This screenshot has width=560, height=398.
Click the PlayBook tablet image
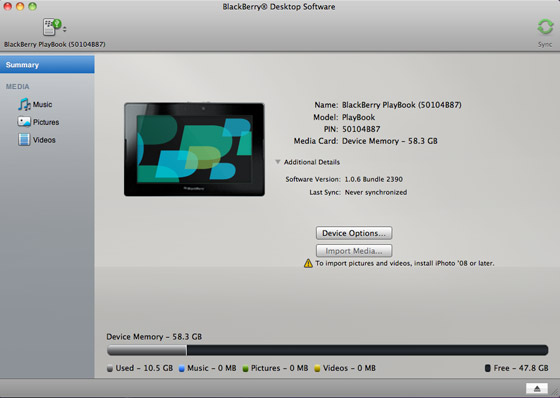tap(194, 149)
